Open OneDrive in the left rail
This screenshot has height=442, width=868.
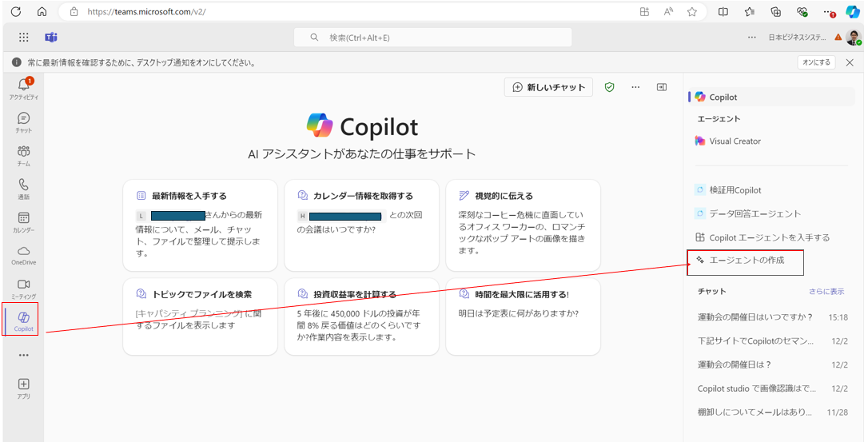(x=24, y=255)
